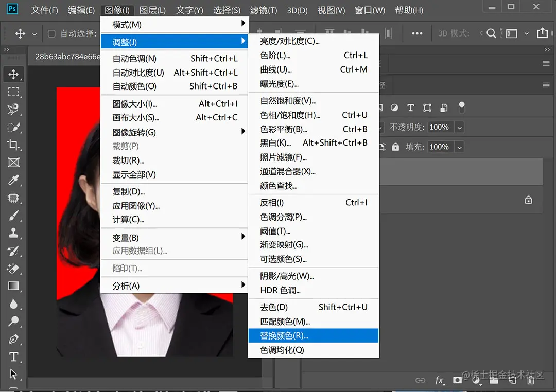
Task: Expand the Mode (M) submenu
Action: 174,25
